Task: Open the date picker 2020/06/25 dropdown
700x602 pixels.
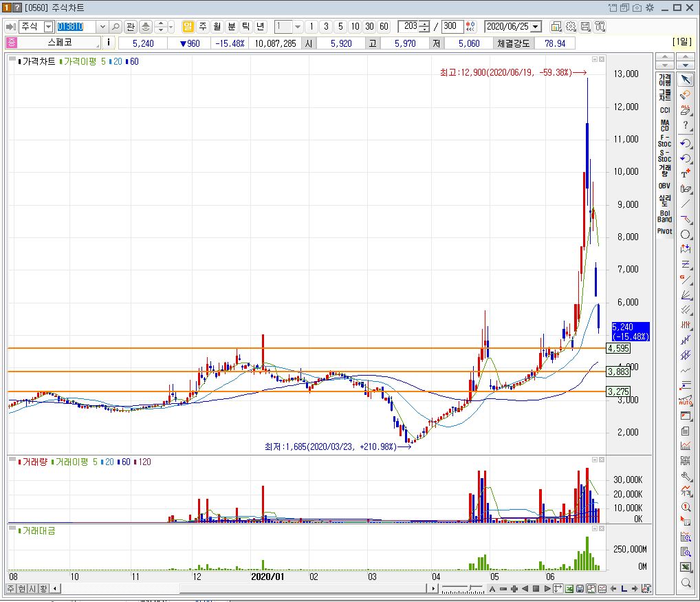Action: click(x=536, y=27)
